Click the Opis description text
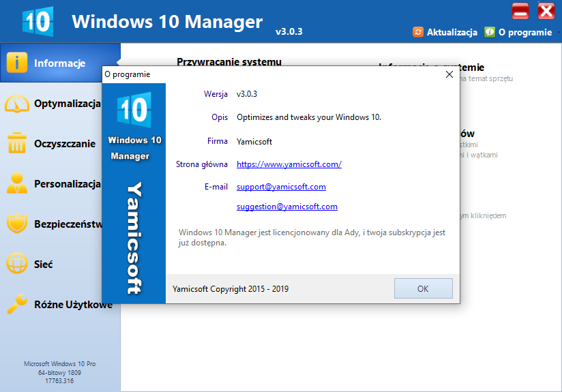 tap(309, 117)
